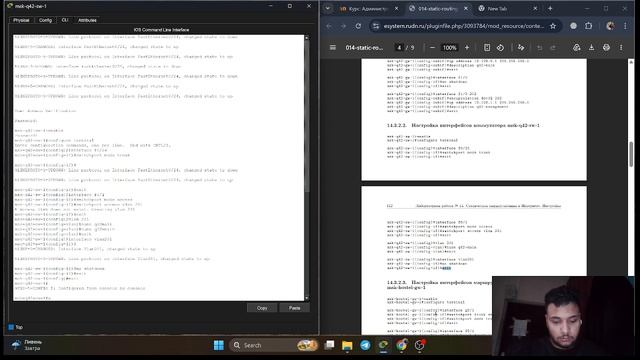Open the Windows Start menu
The image size is (640, 360).
pos(219,345)
